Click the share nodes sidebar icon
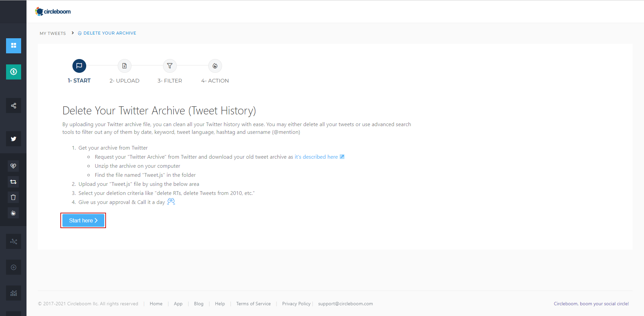644x316 pixels. 13,106
